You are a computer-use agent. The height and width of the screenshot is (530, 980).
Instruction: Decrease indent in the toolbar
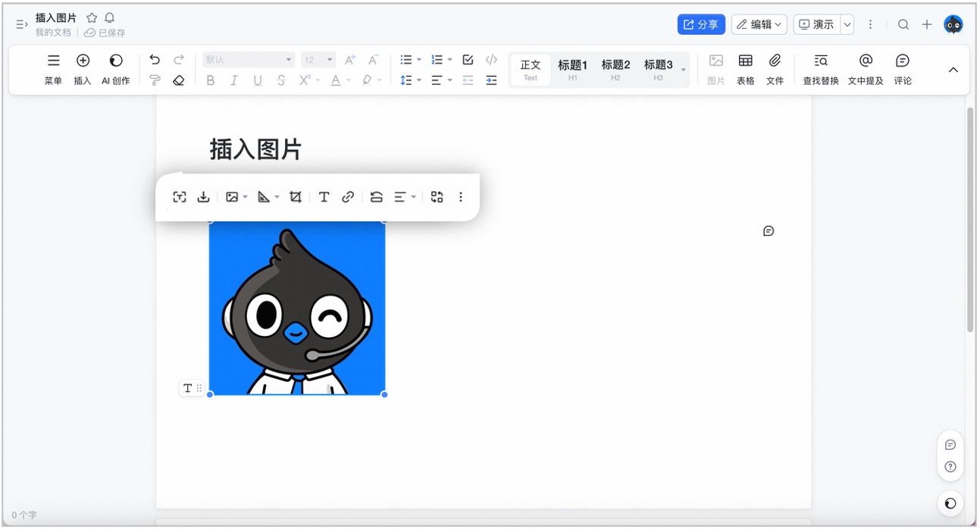[468, 80]
